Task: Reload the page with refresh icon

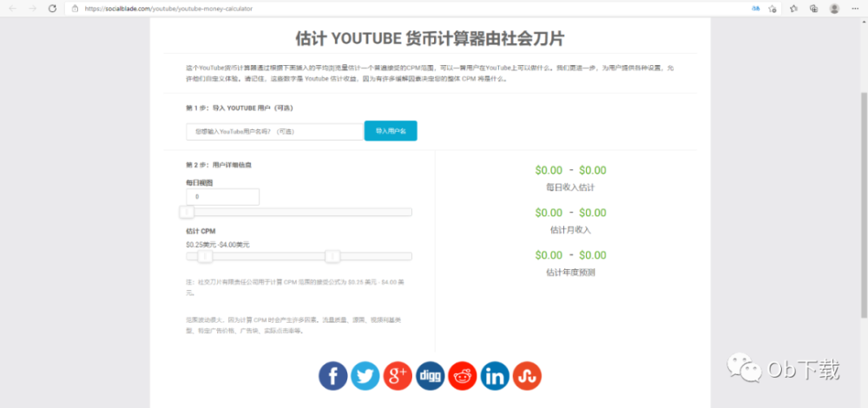Action: [53, 9]
